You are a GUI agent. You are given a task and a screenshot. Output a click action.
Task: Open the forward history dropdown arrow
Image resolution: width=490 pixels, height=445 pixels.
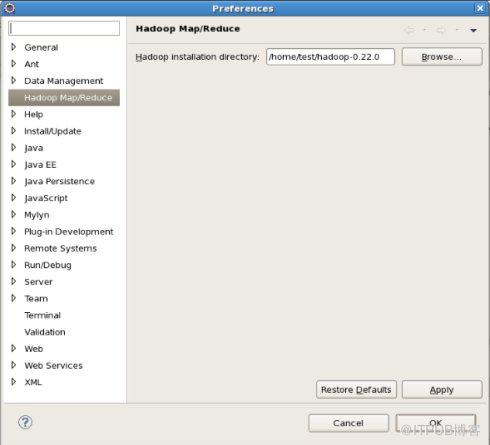pyautogui.click(x=457, y=30)
